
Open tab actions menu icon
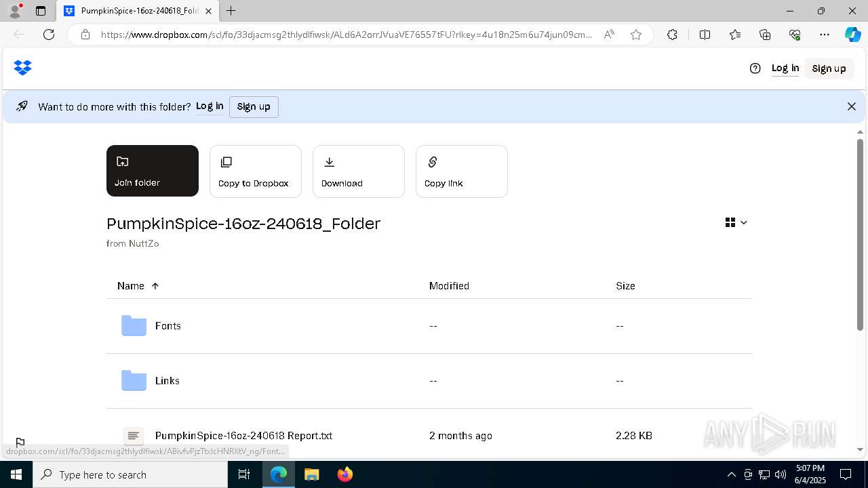[x=41, y=11]
